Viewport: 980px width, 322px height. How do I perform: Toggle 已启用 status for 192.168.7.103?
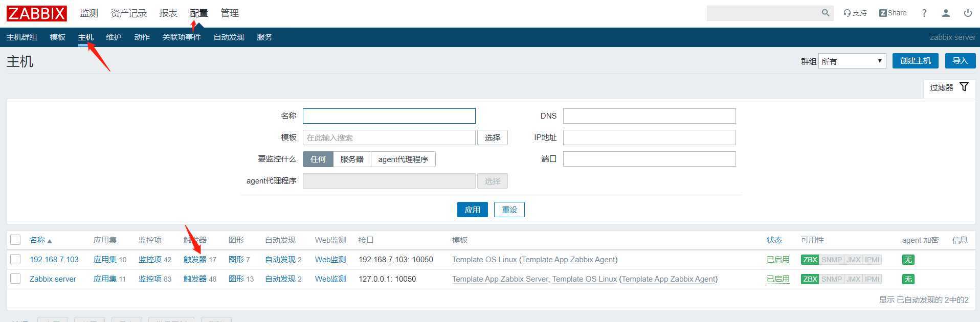click(x=778, y=259)
